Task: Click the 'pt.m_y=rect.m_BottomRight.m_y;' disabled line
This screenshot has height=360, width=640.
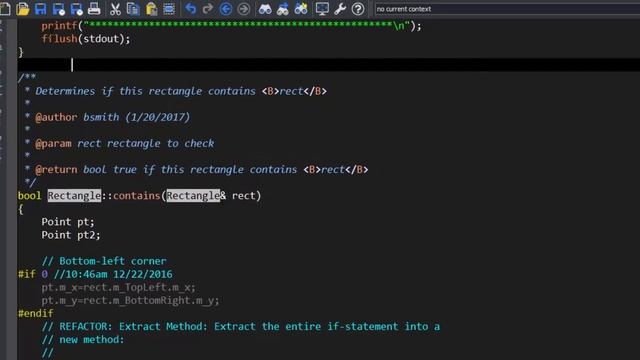Action: click(130, 300)
